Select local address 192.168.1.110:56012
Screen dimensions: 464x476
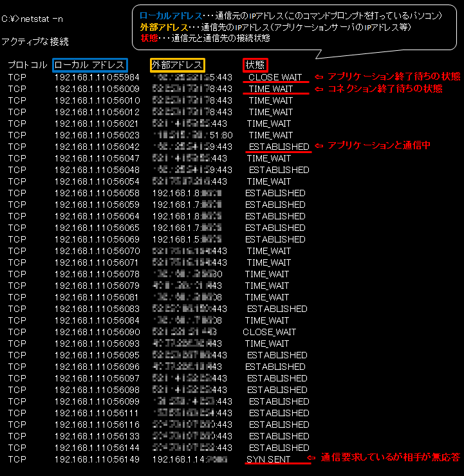97,113
